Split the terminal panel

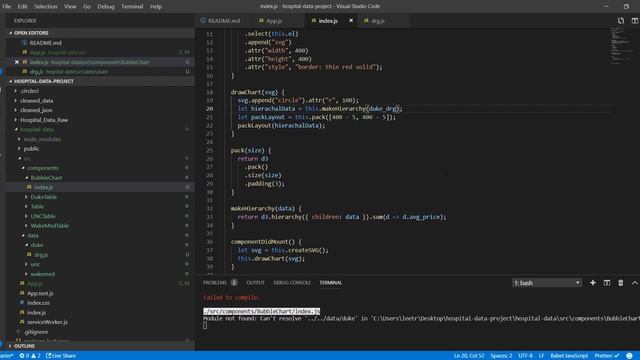pos(607,283)
